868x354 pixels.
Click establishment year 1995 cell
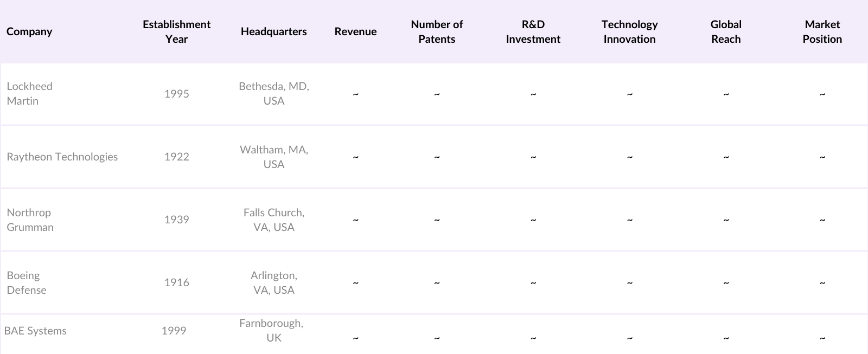[176, 94]
